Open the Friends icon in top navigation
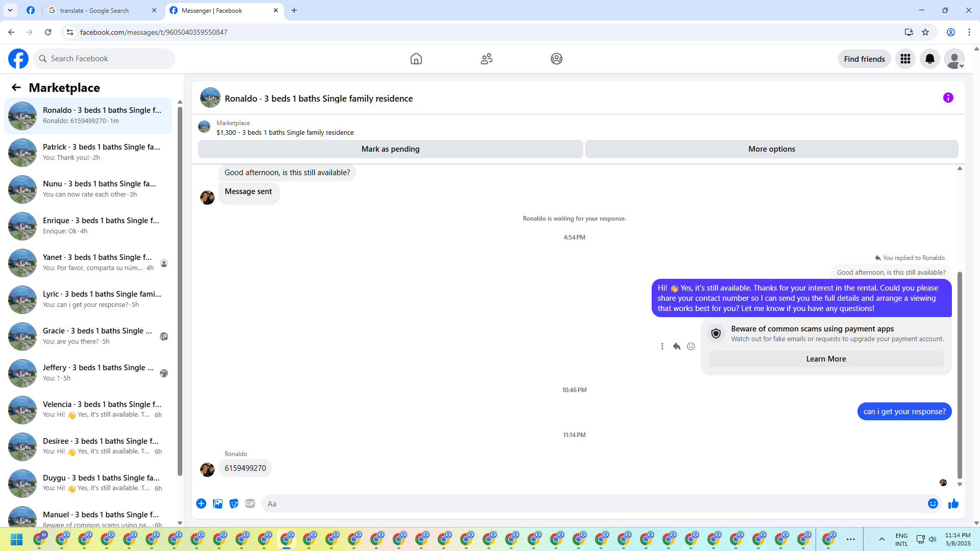Screen dimensions: 980x551 tap(487, 59)
